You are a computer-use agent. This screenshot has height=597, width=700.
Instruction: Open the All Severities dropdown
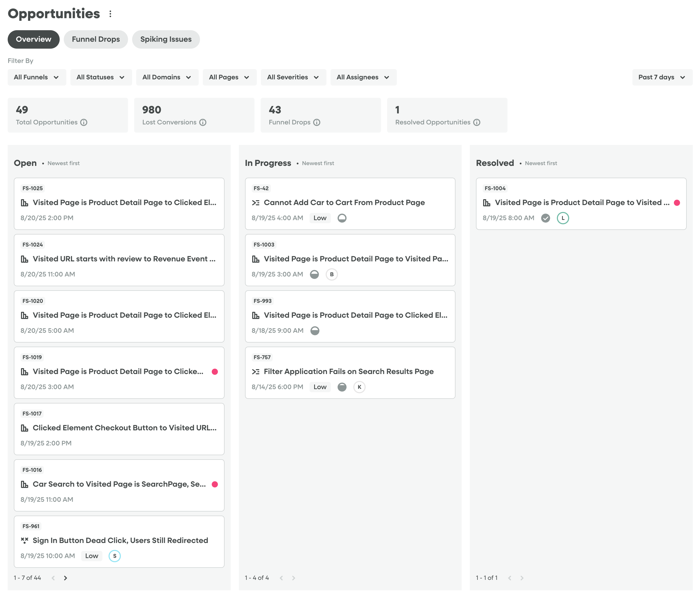[293, 77]
